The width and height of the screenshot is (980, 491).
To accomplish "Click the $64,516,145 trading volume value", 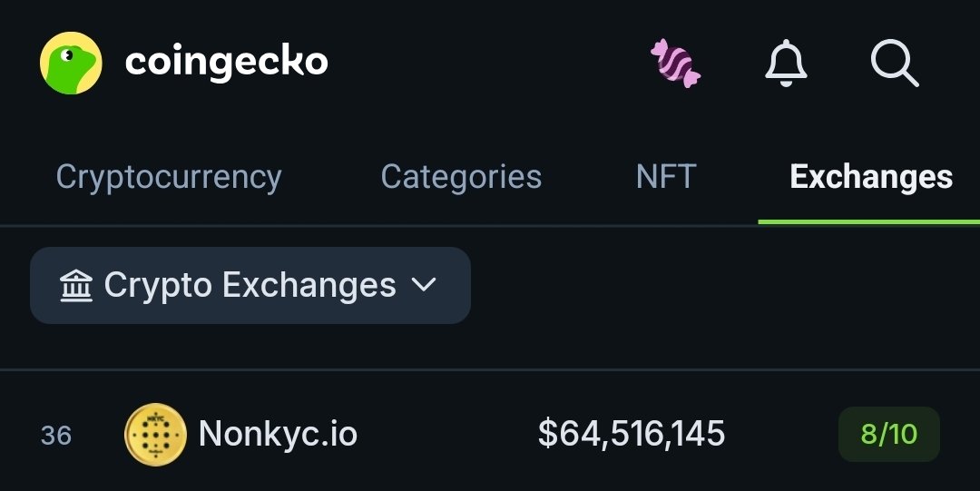I will click(632, 434).
